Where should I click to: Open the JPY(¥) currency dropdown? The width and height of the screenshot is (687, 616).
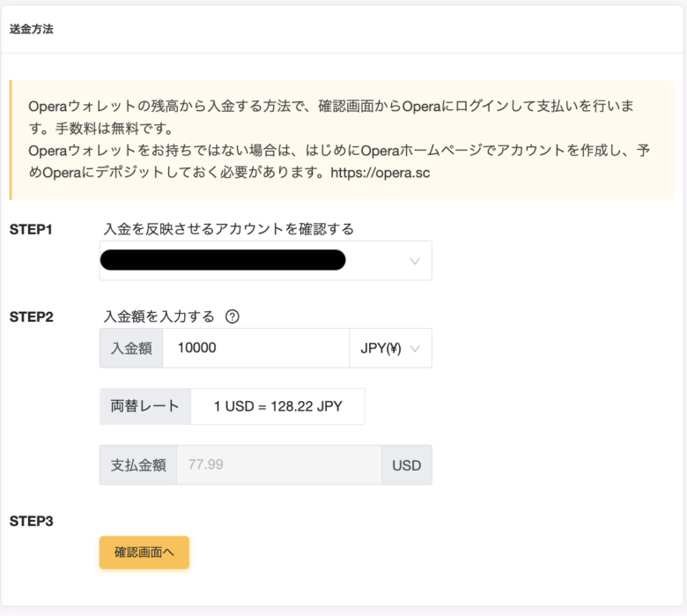(x=390, y=348)
